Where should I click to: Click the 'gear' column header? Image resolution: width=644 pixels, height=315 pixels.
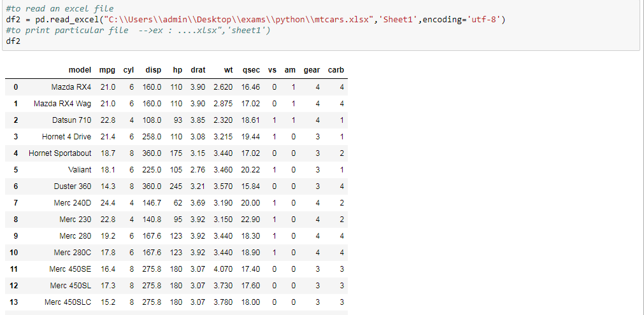pos(311,70)
